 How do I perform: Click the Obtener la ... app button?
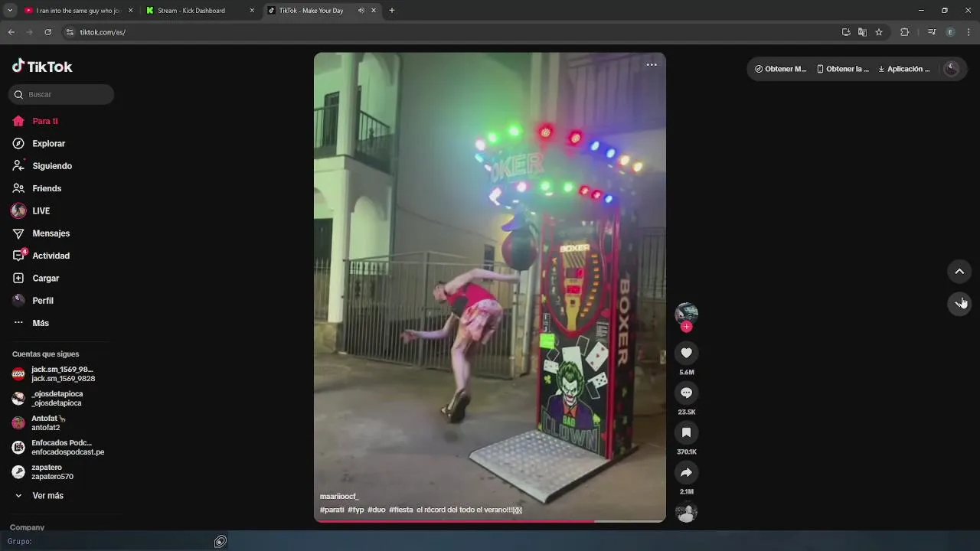(x=843, y=69)
